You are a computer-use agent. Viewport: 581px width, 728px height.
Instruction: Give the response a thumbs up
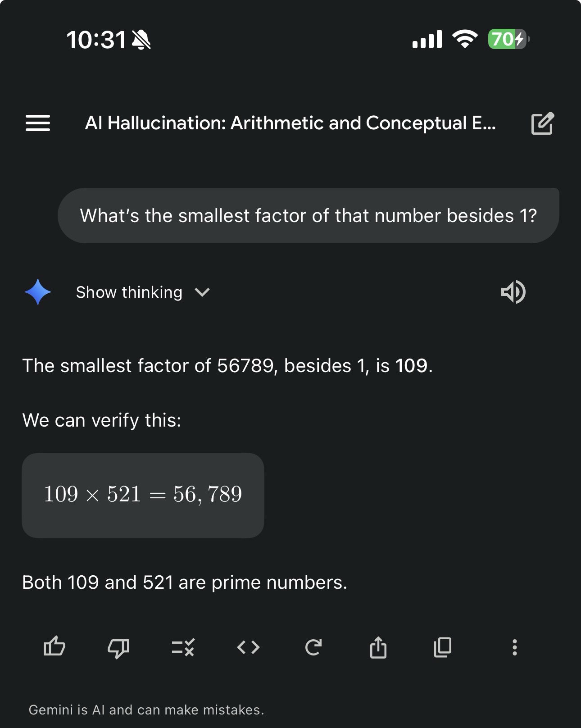54,647
